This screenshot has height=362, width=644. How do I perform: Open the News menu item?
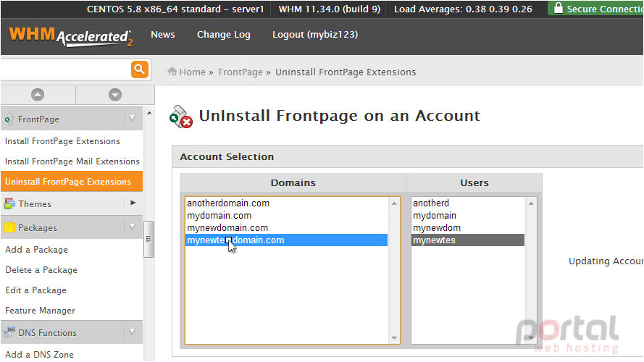tap(163, 35)
